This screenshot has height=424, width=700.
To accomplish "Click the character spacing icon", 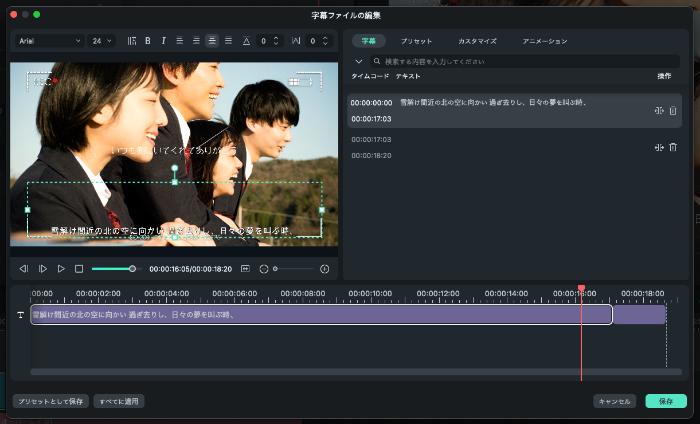I will coord(296,41).
